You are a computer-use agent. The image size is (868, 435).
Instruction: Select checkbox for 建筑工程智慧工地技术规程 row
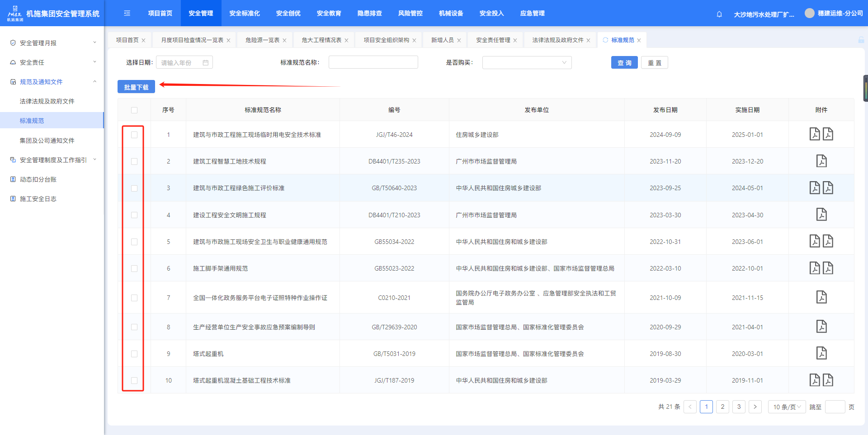click(134, 161)
